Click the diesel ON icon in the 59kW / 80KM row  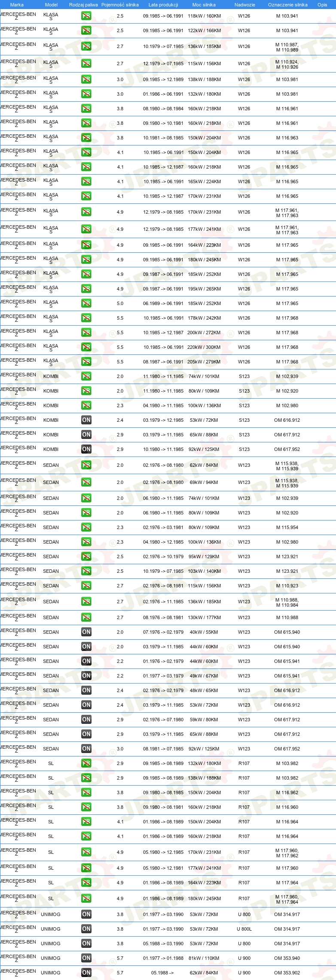[86, 720]
